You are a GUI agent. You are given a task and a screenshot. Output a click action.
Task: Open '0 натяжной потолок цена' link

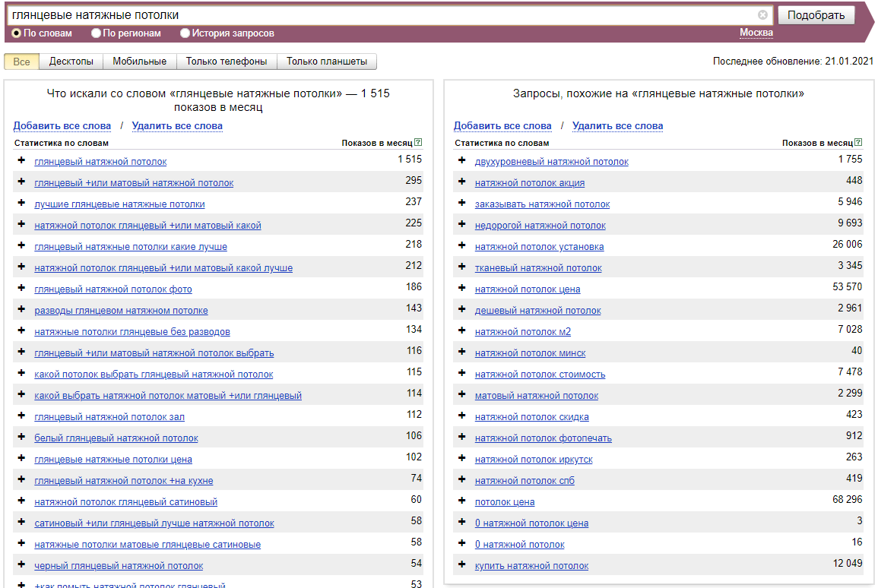point(532,523)
